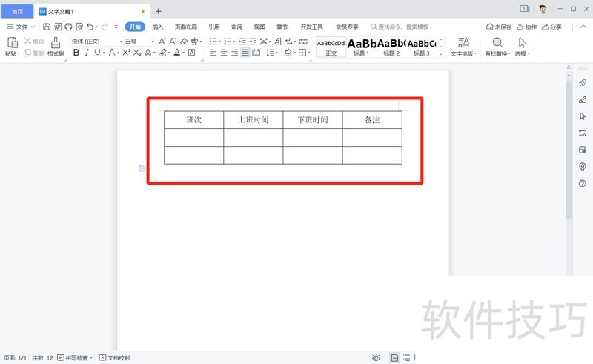This screenshot has height=364, width=593.
Task: Click the Unsaved (未保存) cloud button
Action: click(499, 27)
